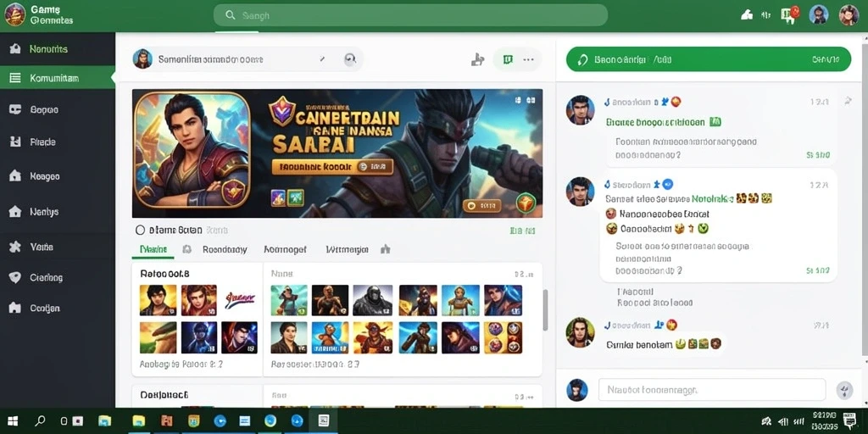This screenshot has height=434, width=868.
Task: Click the search bar at the top
Action: tap(410, 15)
